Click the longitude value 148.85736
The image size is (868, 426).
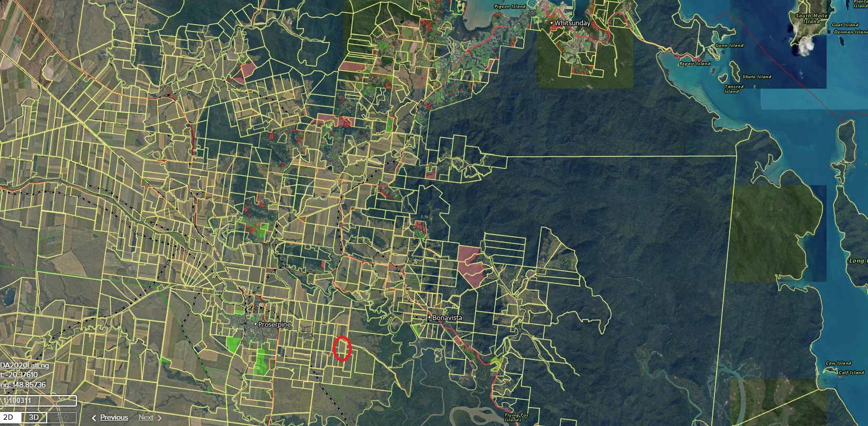click(x=26, y=385)
